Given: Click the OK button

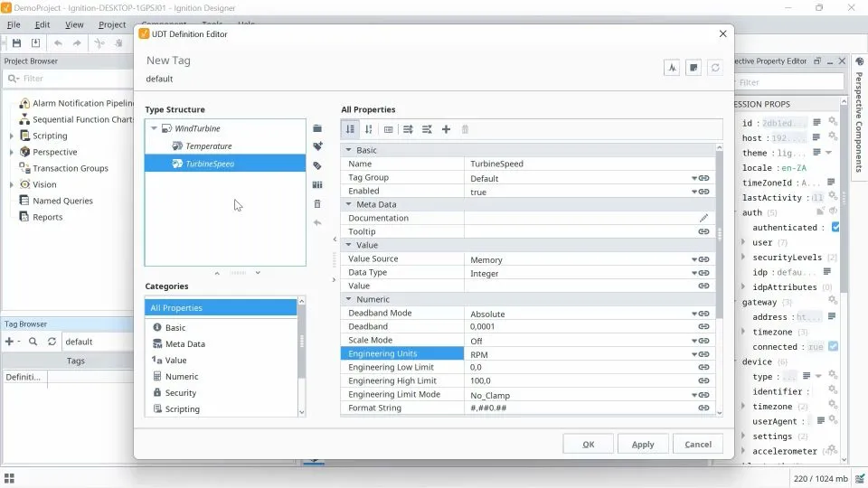Looking at the screenshot, I should [588, 444].
